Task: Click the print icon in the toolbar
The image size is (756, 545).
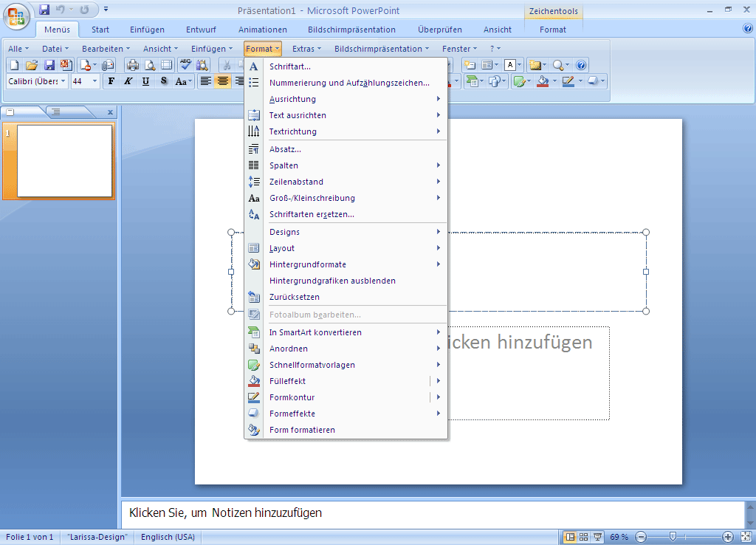Action: 133,65
